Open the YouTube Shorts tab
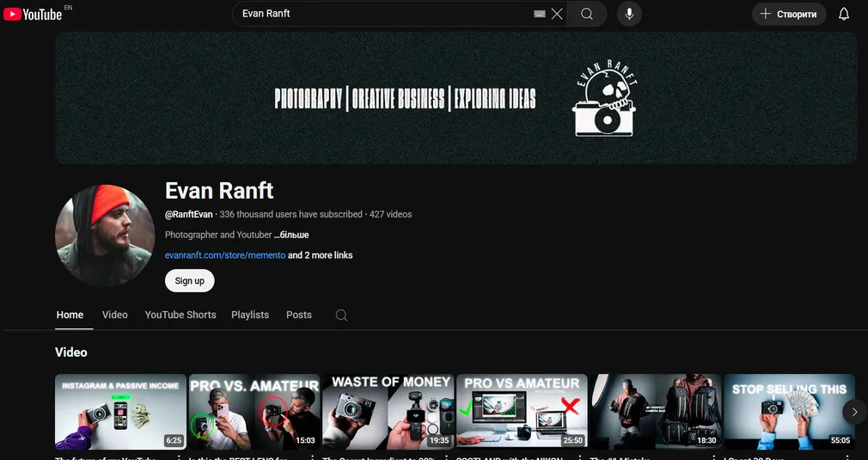This screenshot has width=868, height=460. [x=180, y=315]
